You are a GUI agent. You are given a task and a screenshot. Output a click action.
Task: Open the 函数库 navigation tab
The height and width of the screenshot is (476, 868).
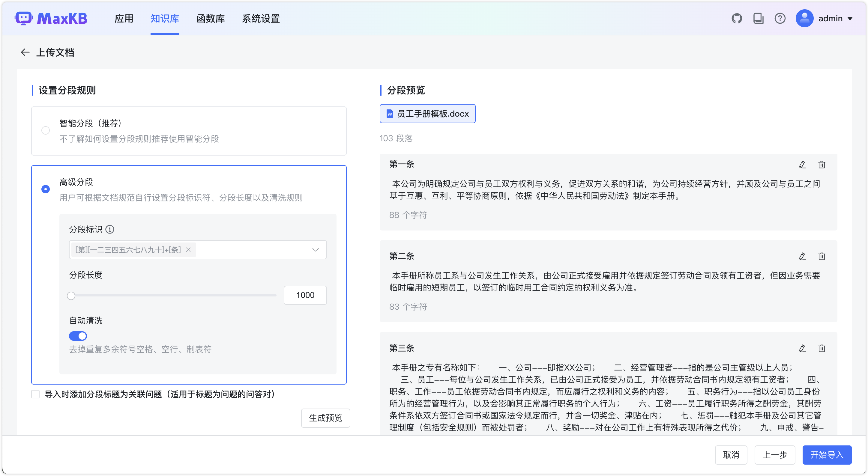tap(210, 19)
